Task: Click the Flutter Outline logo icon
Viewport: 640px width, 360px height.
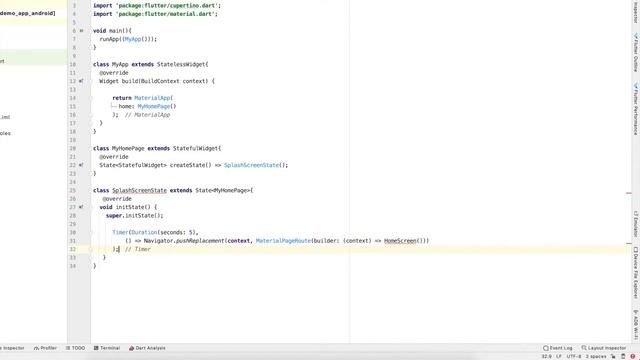Action: [636, 36]
